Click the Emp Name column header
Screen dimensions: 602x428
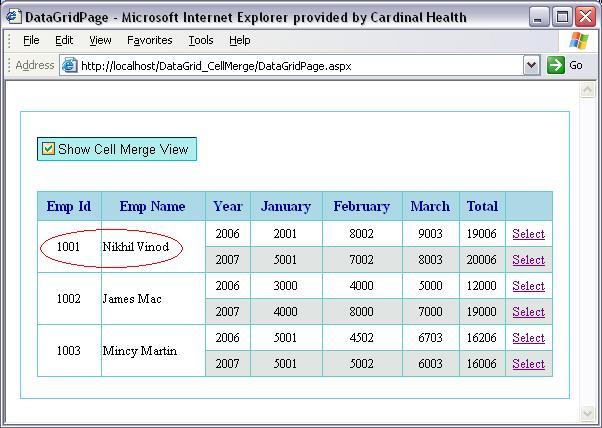coord(152,206)
